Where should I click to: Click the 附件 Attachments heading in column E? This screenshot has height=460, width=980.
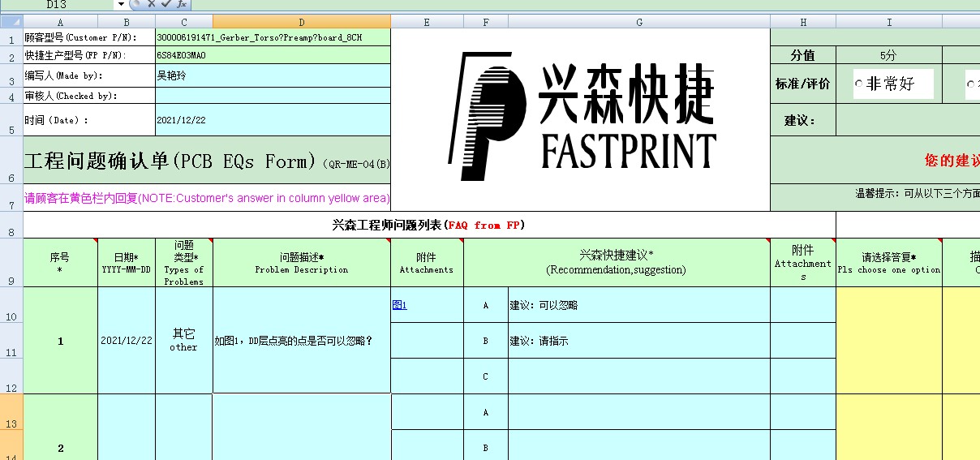point(427,263)
